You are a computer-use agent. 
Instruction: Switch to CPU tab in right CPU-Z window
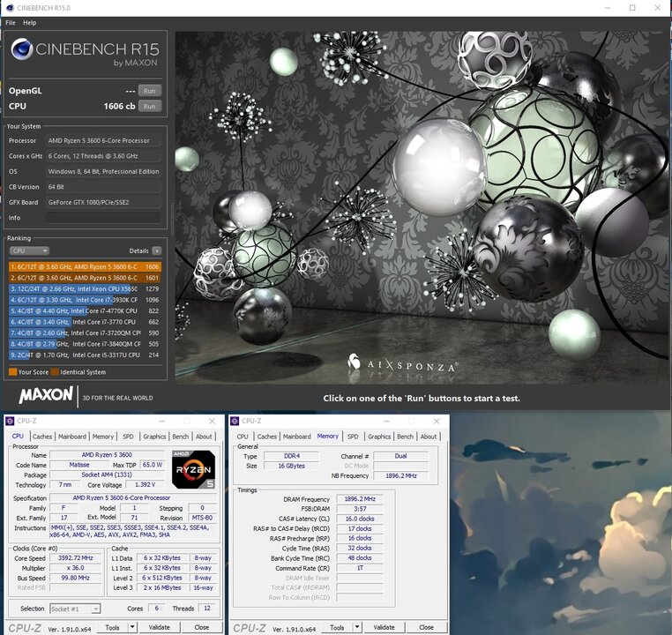pos(243,437)
